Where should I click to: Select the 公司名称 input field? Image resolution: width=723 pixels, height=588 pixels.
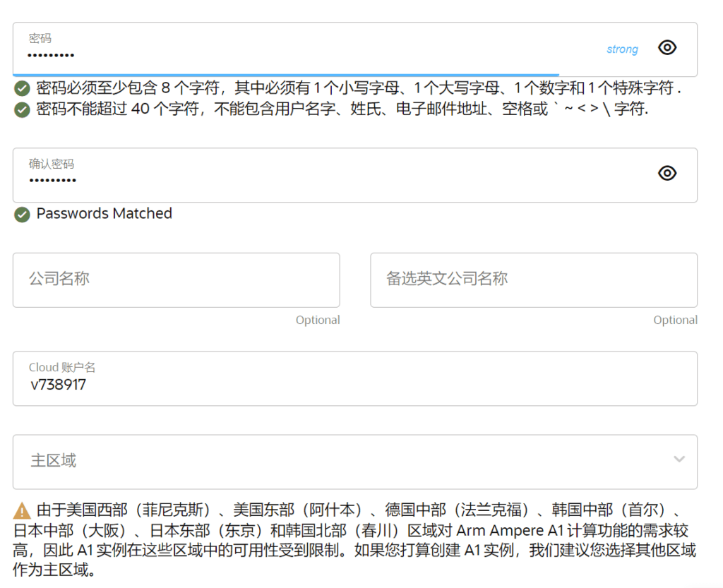(x=176, y=280)
